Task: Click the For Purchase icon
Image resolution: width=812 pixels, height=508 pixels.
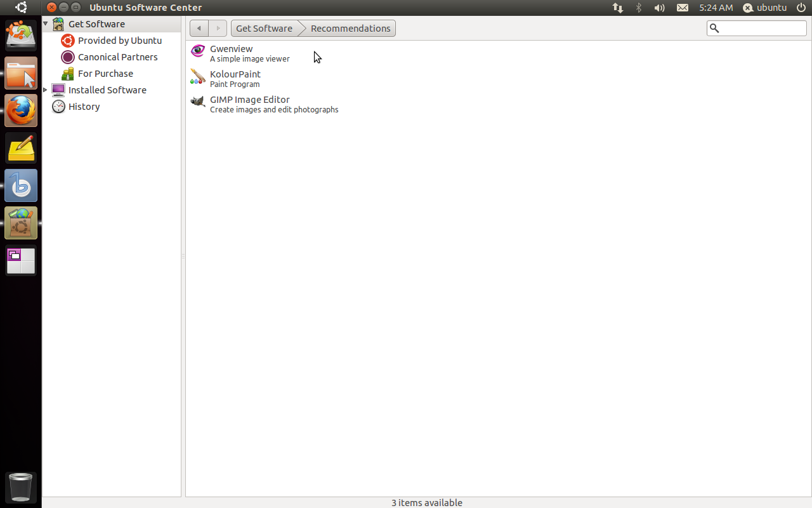Action: tap(68, 74)
